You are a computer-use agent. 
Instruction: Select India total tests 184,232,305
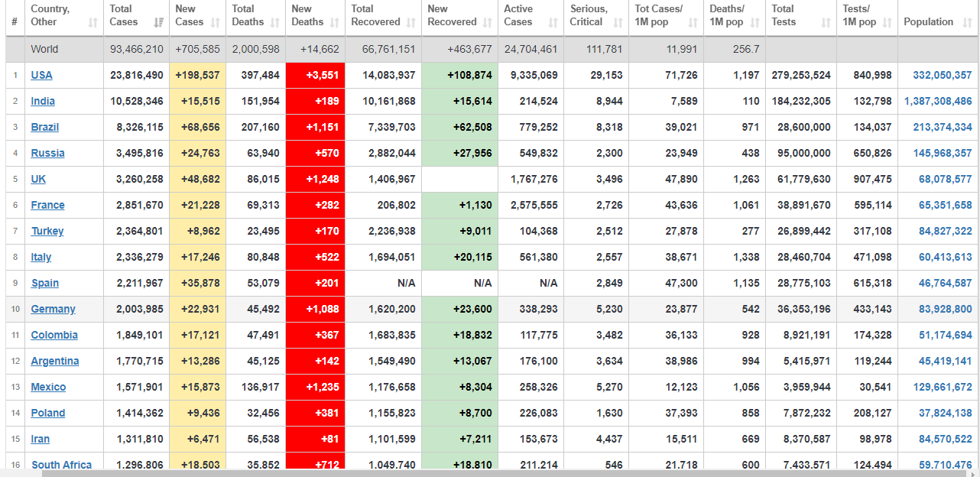[x=801, y=101]
